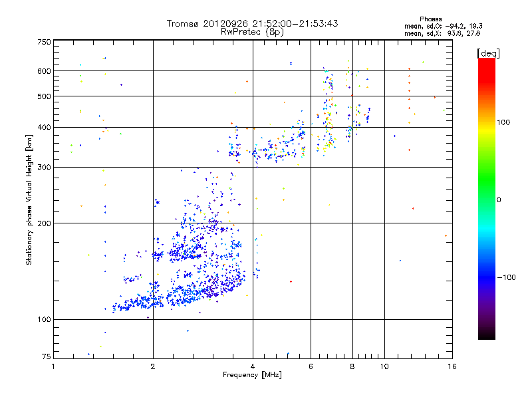Click the x-axis tick label '6'
This screenshot has height=399, width=532.
point(311,366)
